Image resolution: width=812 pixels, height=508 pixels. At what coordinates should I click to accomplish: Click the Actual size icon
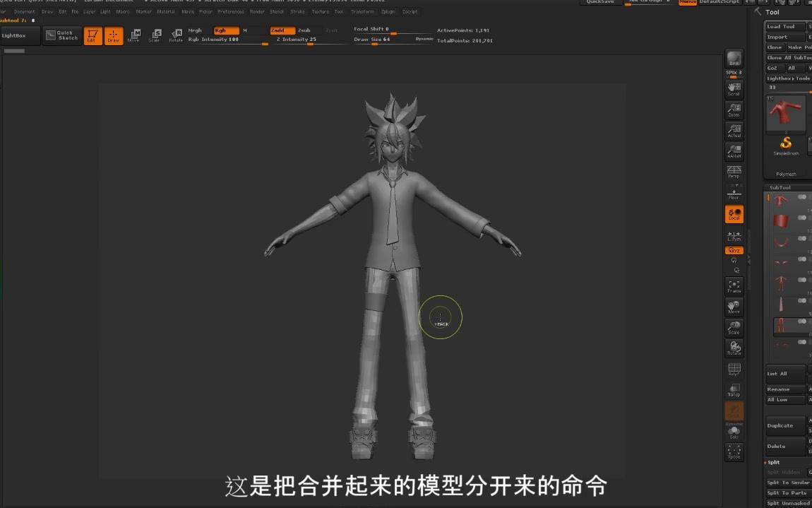734,131
